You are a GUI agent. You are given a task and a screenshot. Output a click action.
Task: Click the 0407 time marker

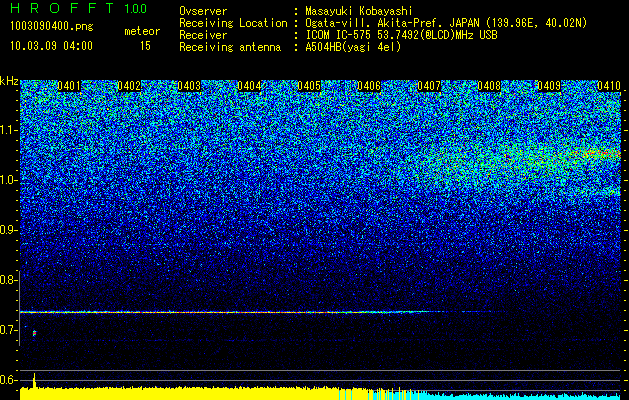(429, 86)
